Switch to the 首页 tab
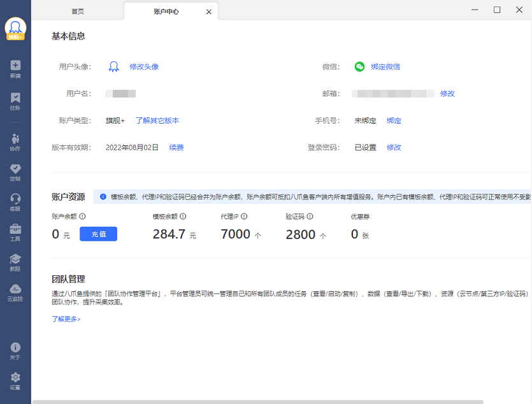The width and height of the screenshot is (532, 404). click(78, 11)
